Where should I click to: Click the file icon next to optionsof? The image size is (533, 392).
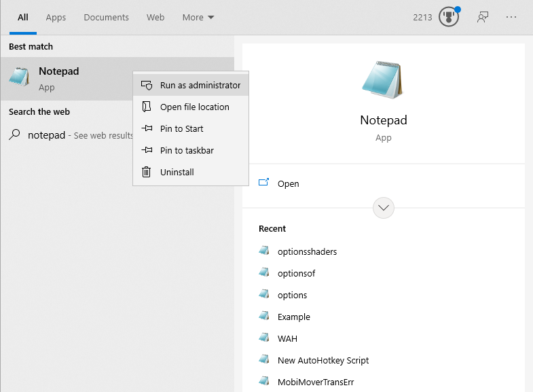263,272
